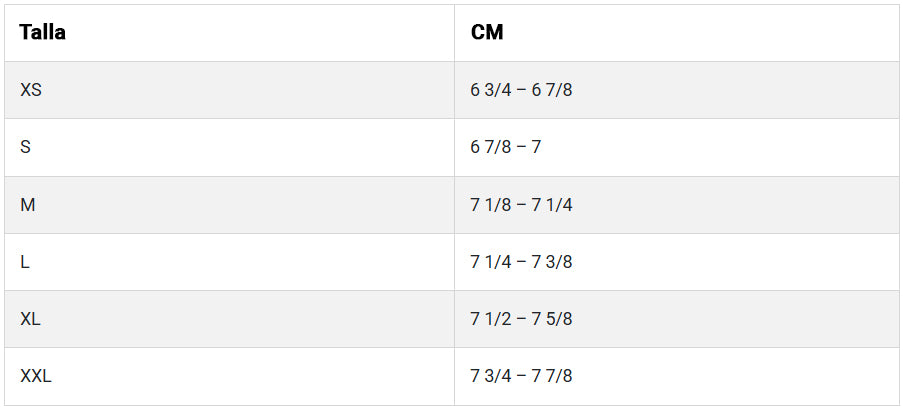Highlight the measurement in the XXL row
Screen dimensions: 903x409
(x=521, y=376)
